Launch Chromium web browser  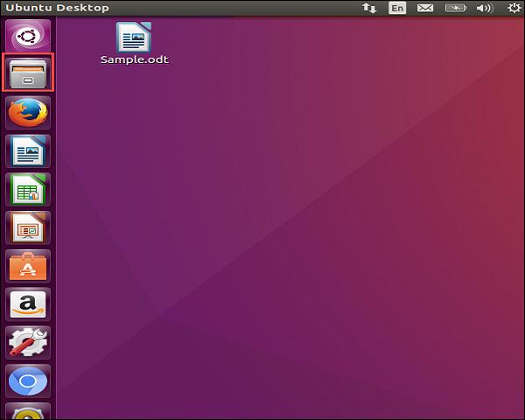coord(28,381)
